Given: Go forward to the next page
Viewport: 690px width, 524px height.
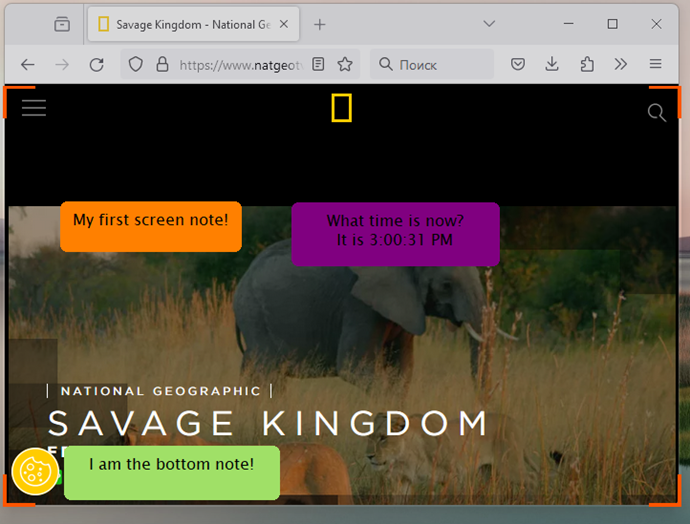Looking at the screenshot, I should click(62, 65).
